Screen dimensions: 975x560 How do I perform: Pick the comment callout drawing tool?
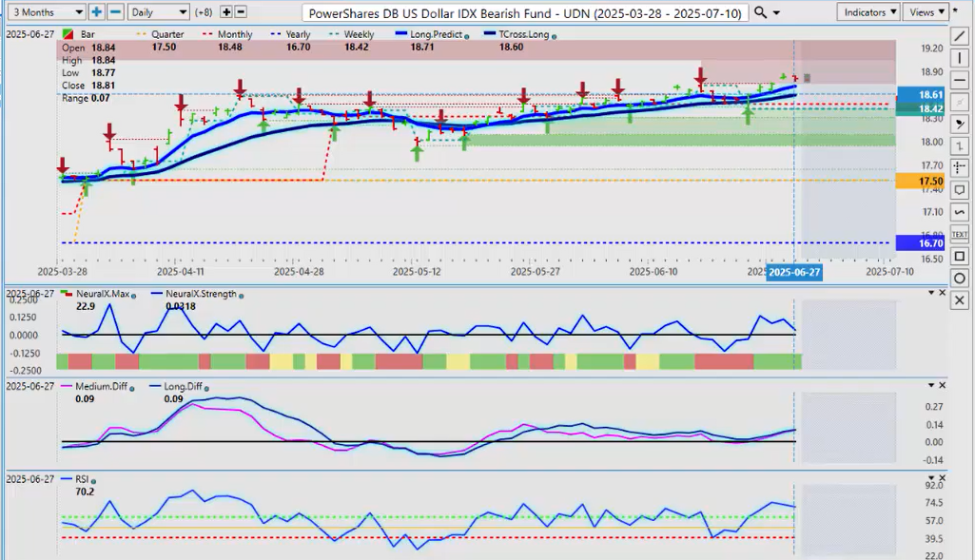pos(960,190)
